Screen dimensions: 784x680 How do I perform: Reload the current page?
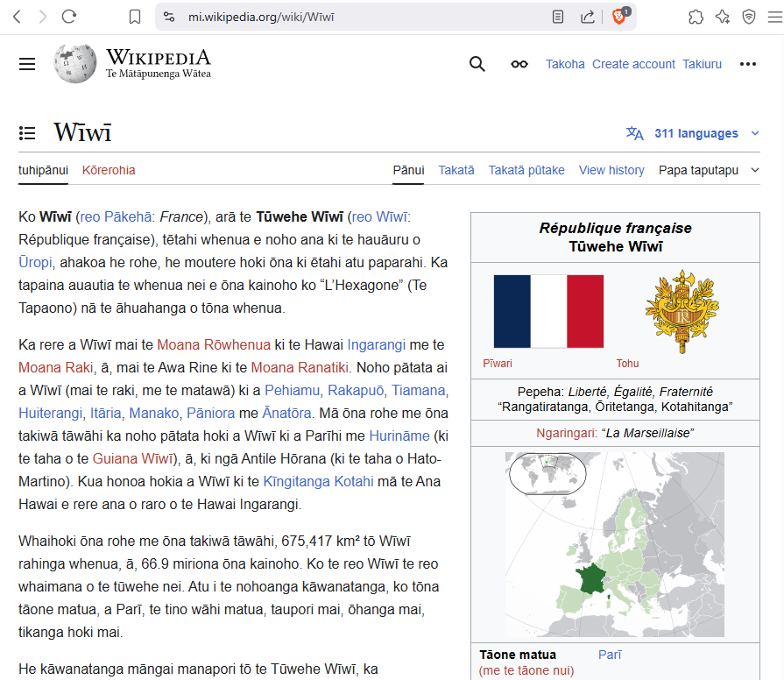pos(69,17)
